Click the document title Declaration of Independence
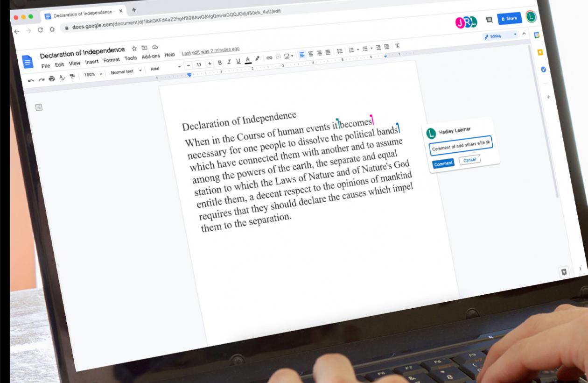Screen dimensions: 588x383 pyautogui.click(x=83, y=53)
